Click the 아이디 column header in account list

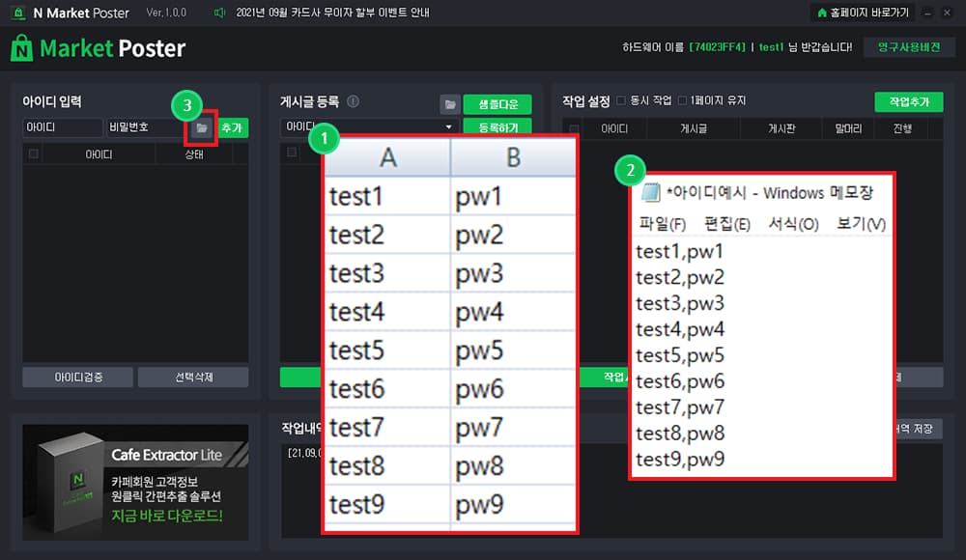pos(99,154)
